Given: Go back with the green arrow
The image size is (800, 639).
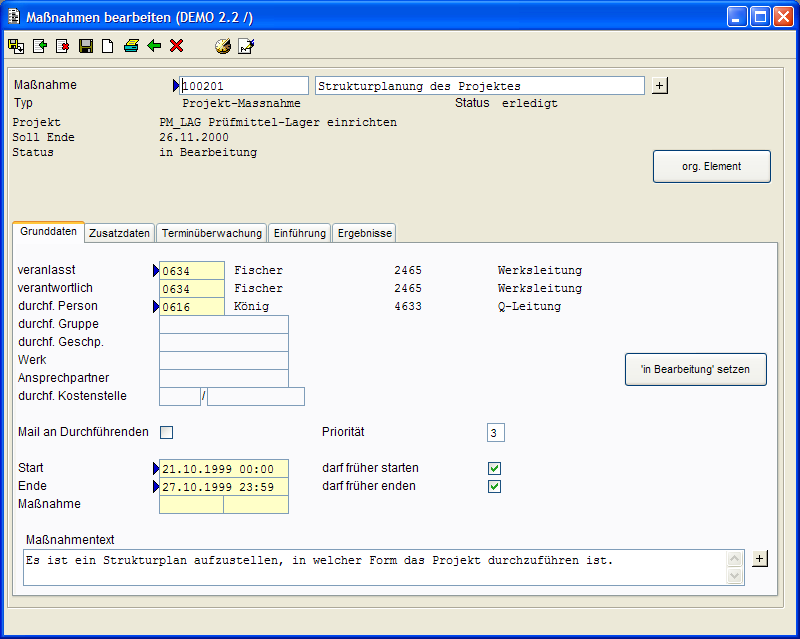Looking at the screenshot, I should [154, 46].
